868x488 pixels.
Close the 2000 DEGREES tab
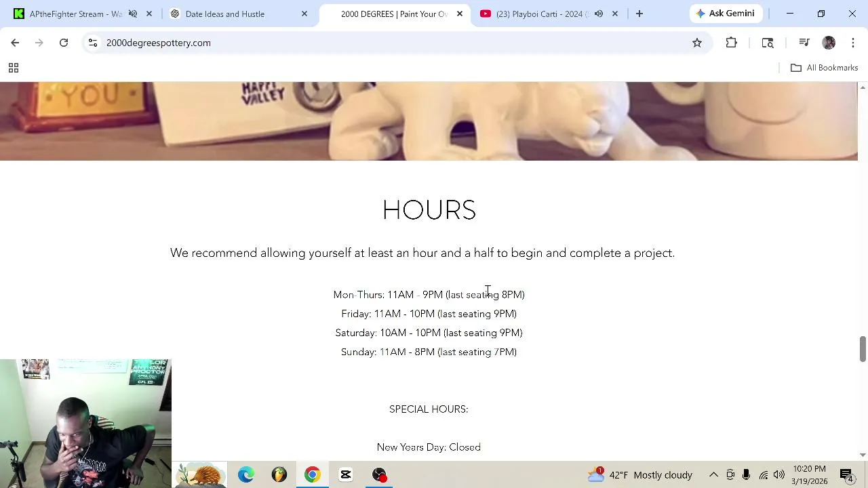[460, 14]
